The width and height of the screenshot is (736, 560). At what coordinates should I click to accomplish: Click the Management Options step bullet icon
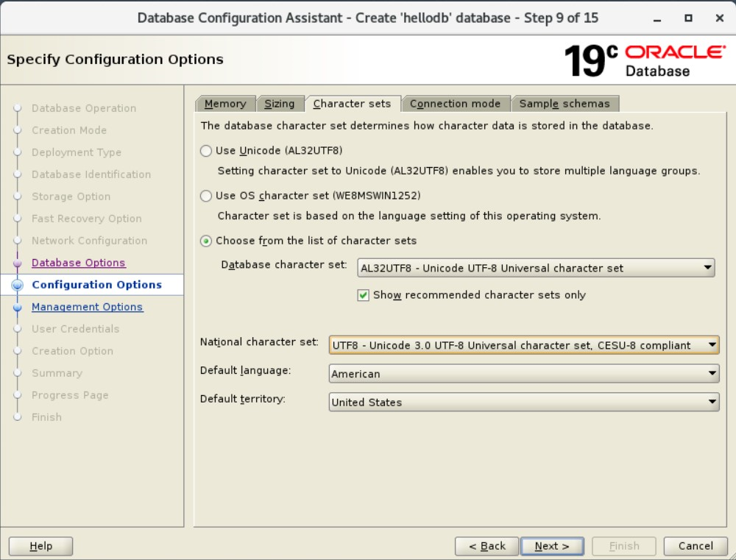[18, 308]
